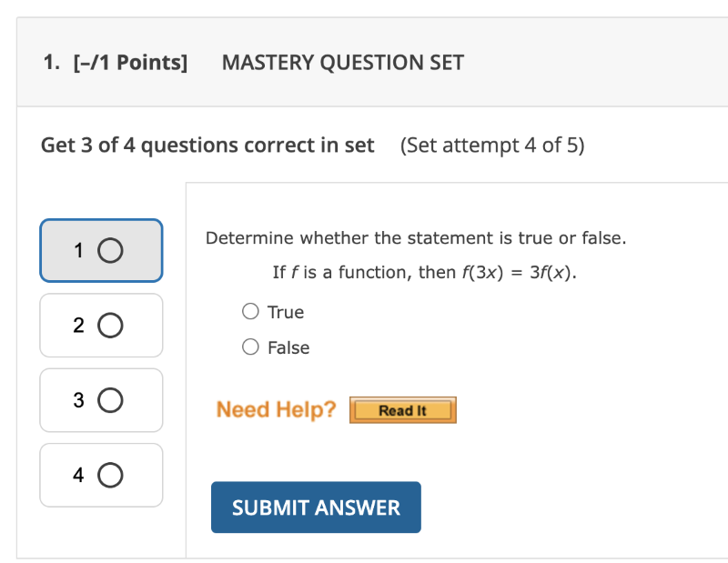Click the '(Set attempt 4 of 5)' text
This screenshot has width=728, height=563.
(x=491, y=146)
